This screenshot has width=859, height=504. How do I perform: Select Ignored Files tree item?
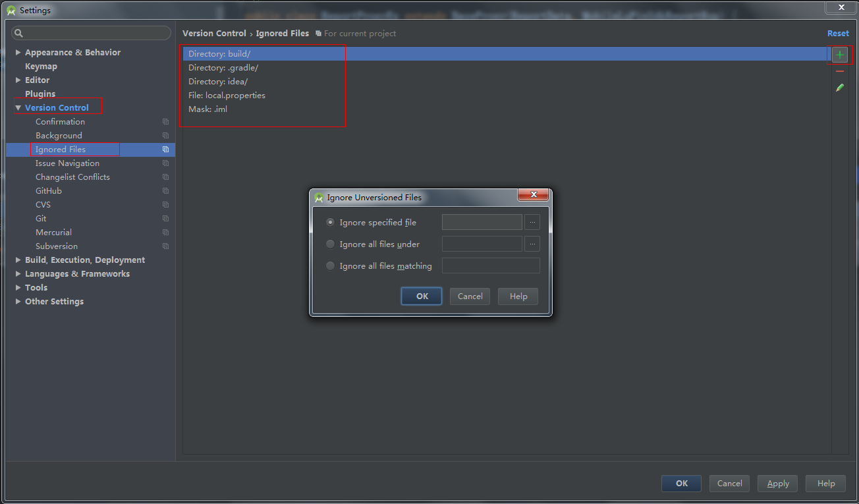pos(90,150)
